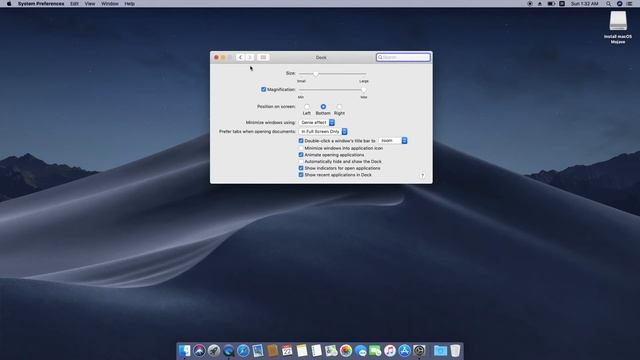The width and height of the screenshot is (640, 360).
Task: Open the Apple menu
Action: (x=9, y=4)
